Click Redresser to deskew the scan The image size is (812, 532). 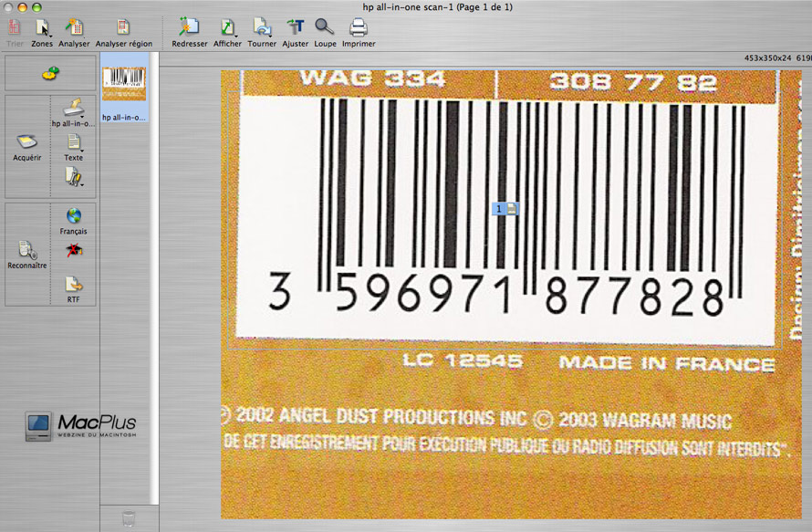tap(189, 27)
